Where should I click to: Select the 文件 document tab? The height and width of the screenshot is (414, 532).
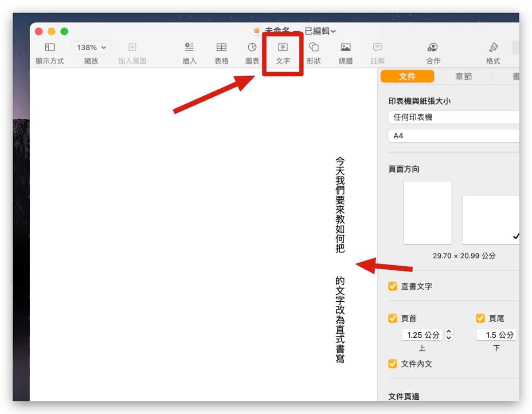click(x=407, y=77)
